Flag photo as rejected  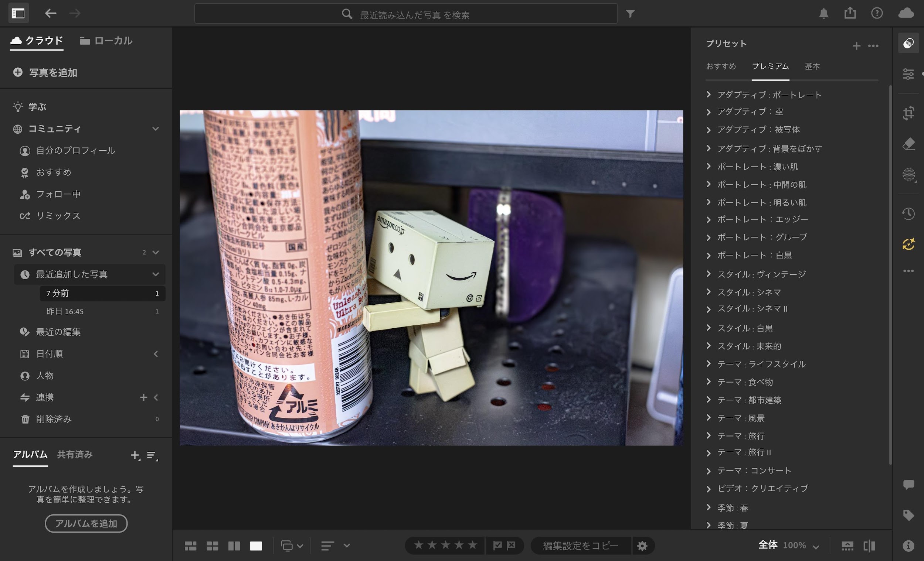pos(511,545)
